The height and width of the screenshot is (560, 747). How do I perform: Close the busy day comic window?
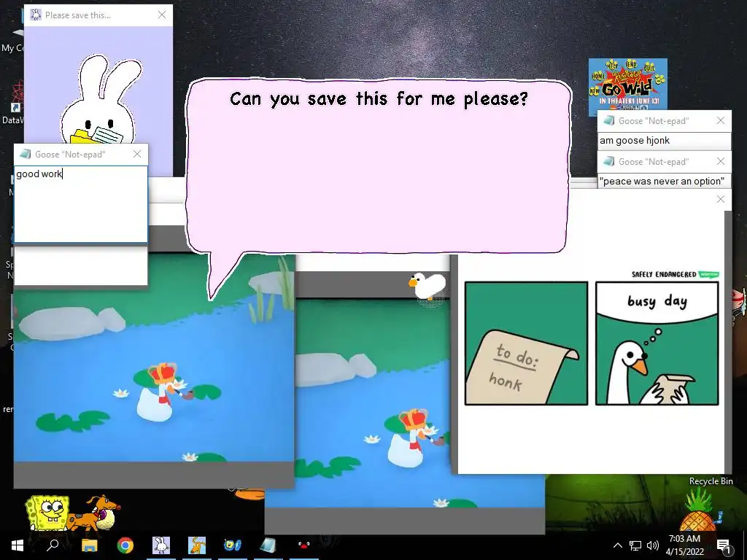point(721,199)
